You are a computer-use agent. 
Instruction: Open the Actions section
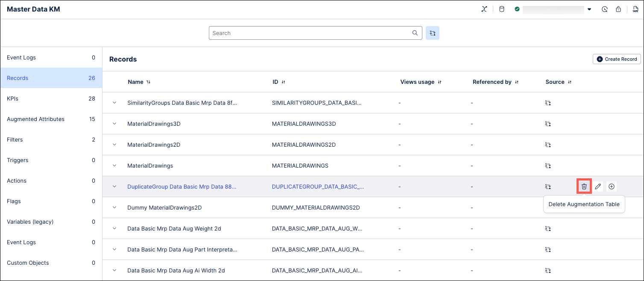point(51,180)
